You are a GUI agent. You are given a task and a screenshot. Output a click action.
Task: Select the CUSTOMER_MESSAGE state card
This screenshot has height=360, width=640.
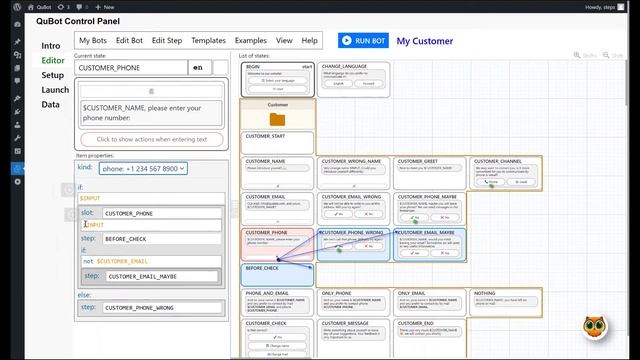353,338
